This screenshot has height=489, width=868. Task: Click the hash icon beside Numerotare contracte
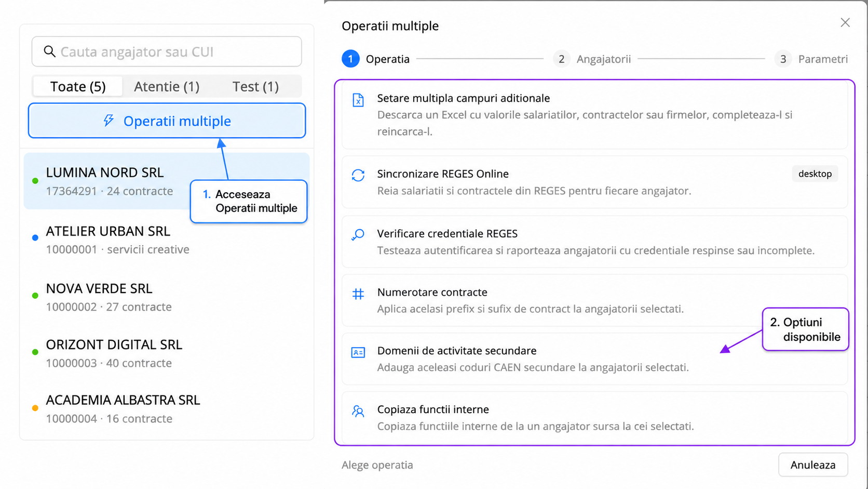click(358, 294)
